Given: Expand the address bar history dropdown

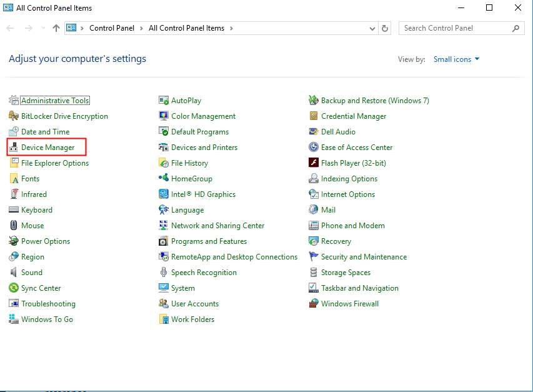Looking at the screenshot, I should 372,28.
